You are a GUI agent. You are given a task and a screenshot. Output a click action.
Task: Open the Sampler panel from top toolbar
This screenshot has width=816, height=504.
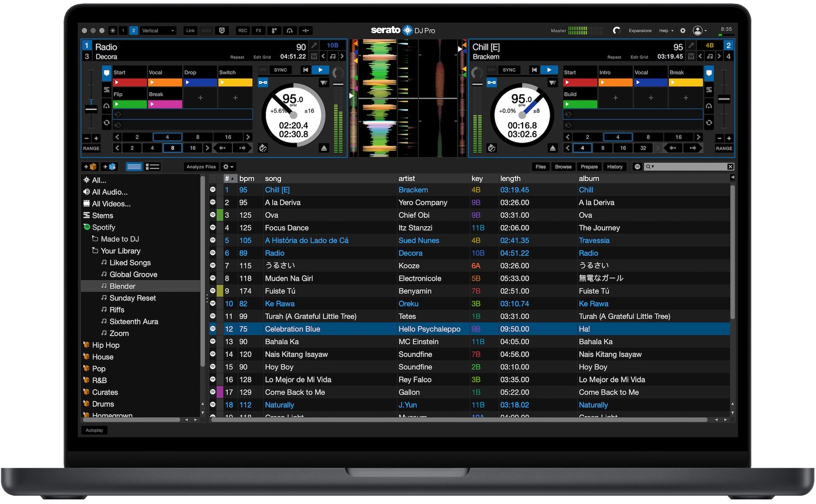(274, 30)
